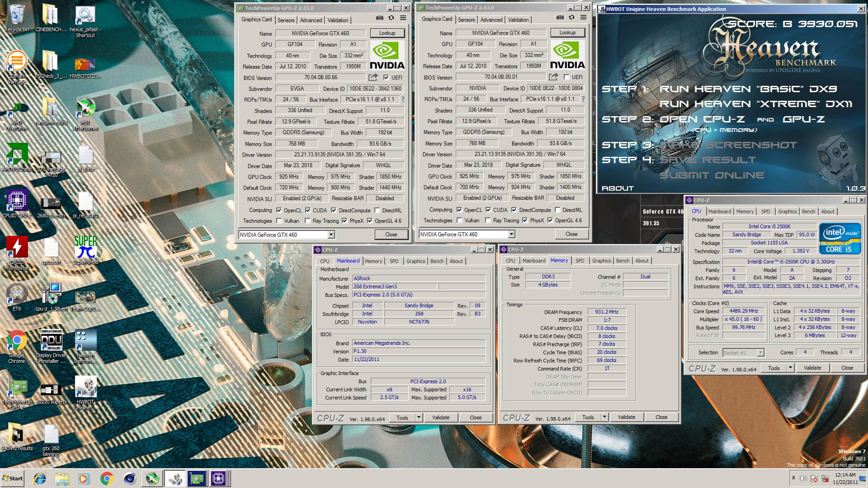Open ET6 desktop shortcut

pyautogui.click(x=17, y=297)
